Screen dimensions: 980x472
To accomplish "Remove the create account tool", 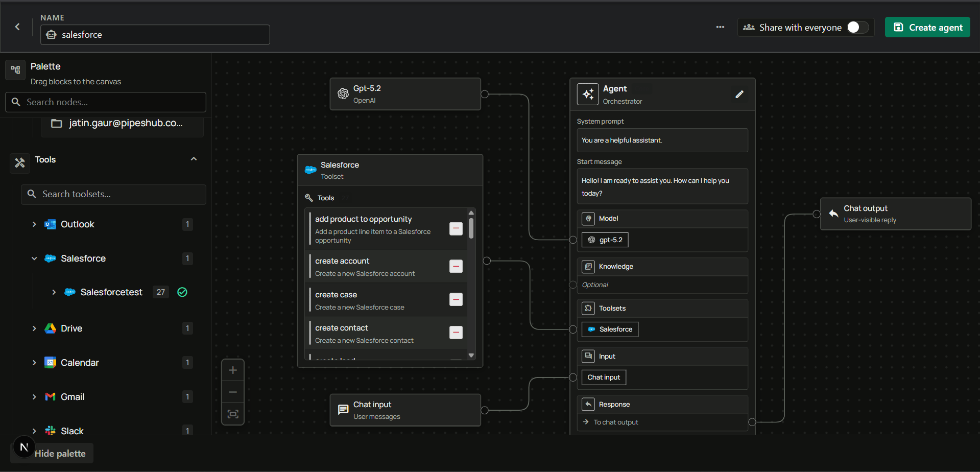I will click(x=456, y=266).
